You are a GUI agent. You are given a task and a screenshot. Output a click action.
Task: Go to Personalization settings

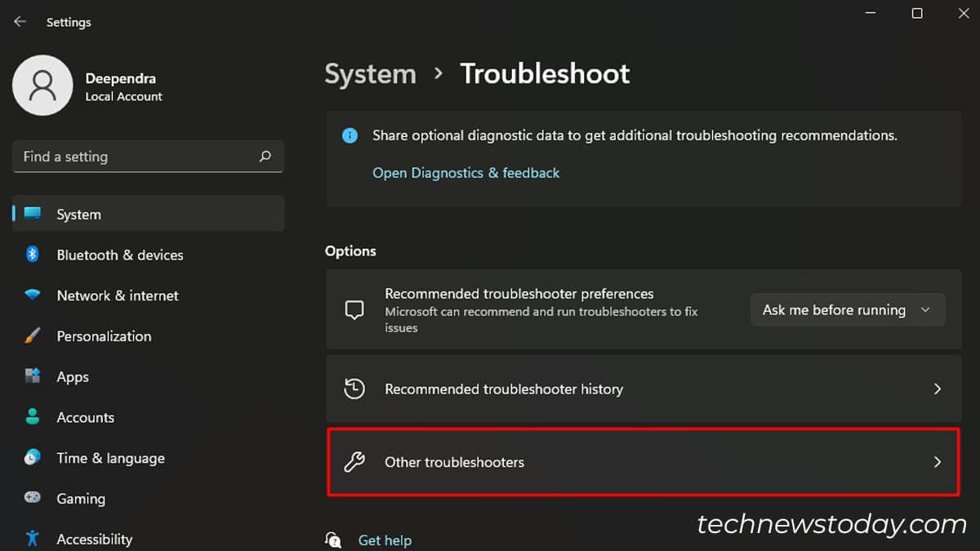104,336
